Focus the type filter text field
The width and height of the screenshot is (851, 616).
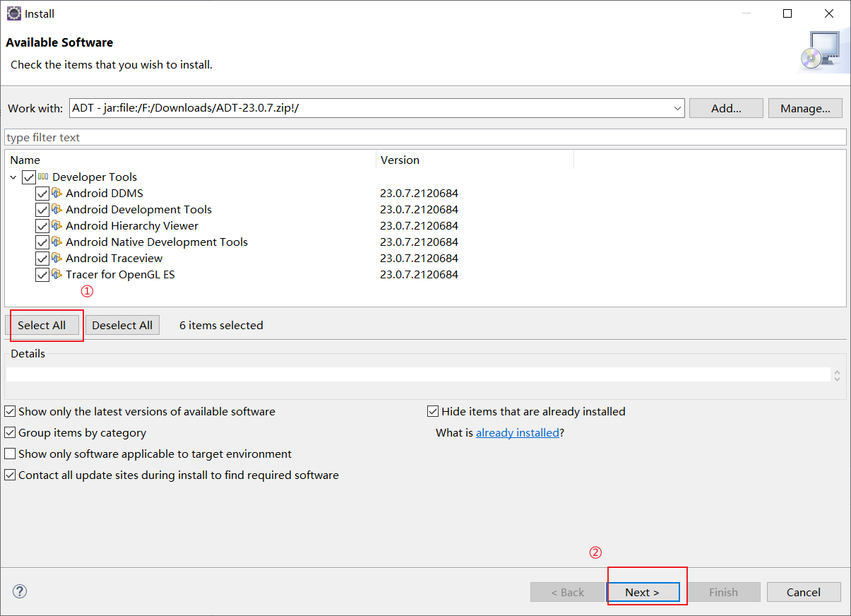click(425, 137)
